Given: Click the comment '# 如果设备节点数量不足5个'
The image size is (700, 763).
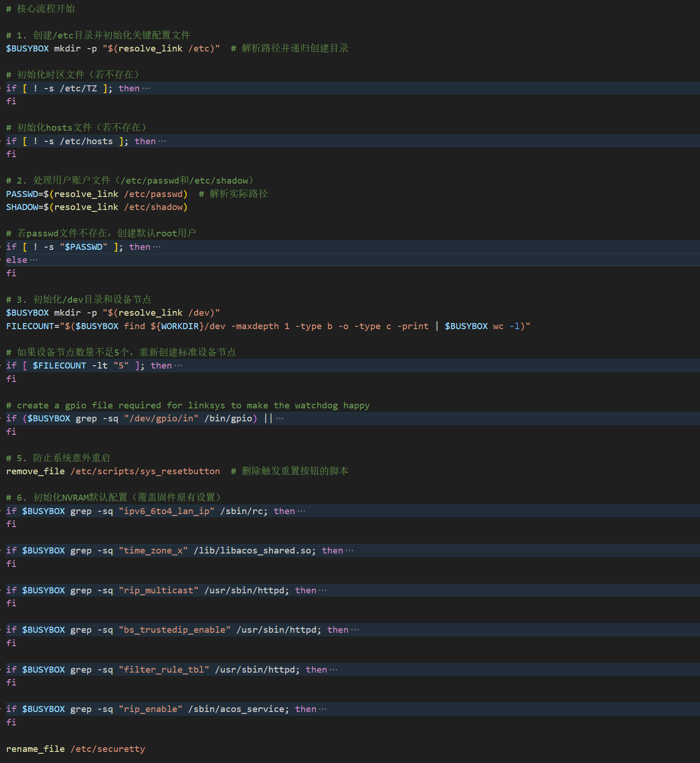Looking at the screenshot, I should tap(121, 352).
